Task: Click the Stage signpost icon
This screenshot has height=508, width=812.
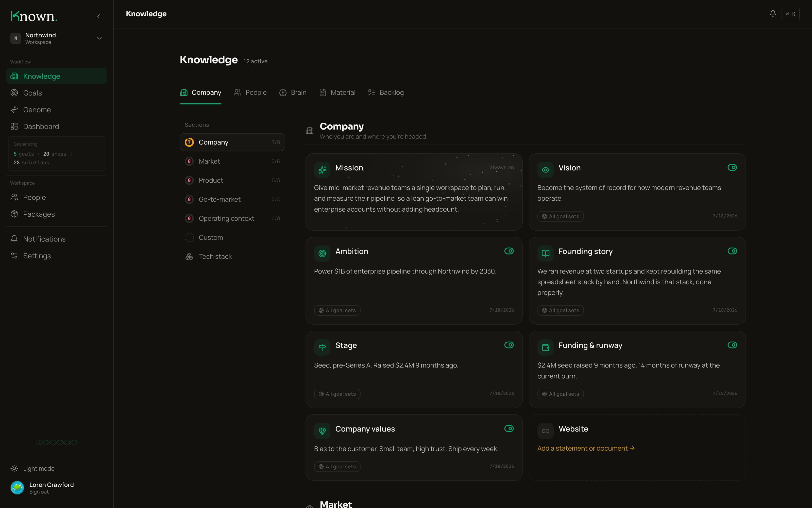Action: (x=322, y=347)
